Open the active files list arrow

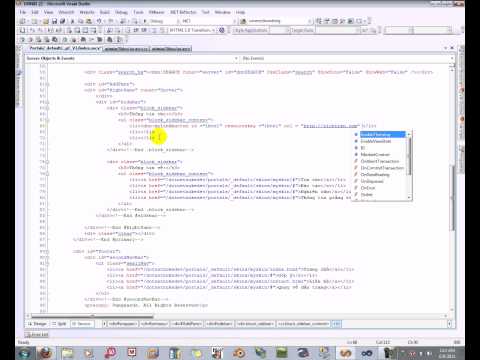click(x=445, y=48)
